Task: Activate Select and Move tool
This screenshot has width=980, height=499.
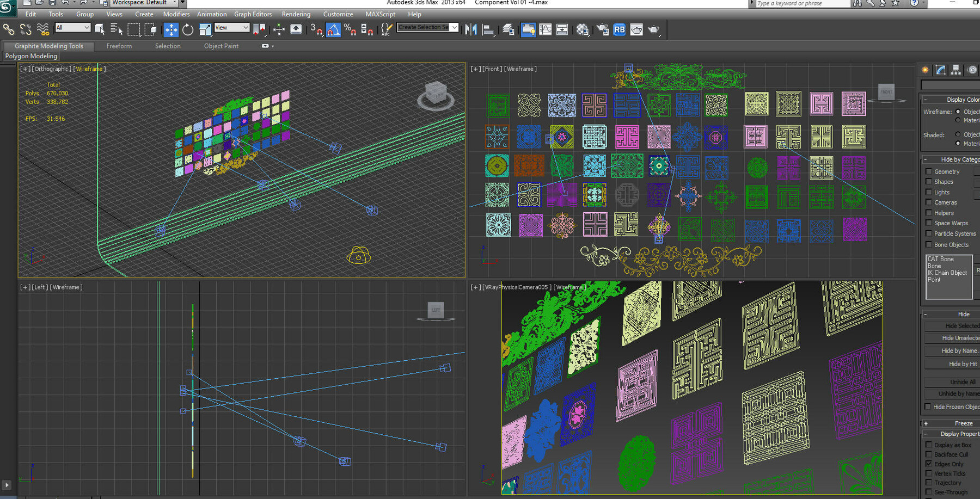Action: (x=171, y=29)
